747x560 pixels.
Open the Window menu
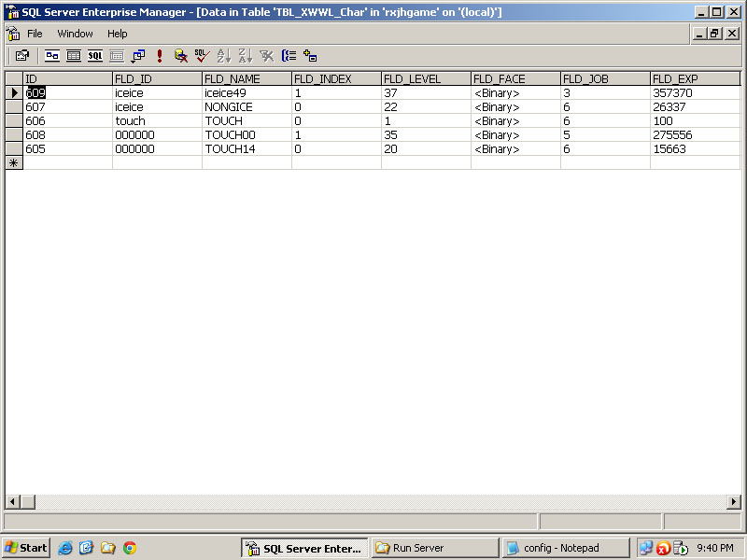(x=75, y=34)
